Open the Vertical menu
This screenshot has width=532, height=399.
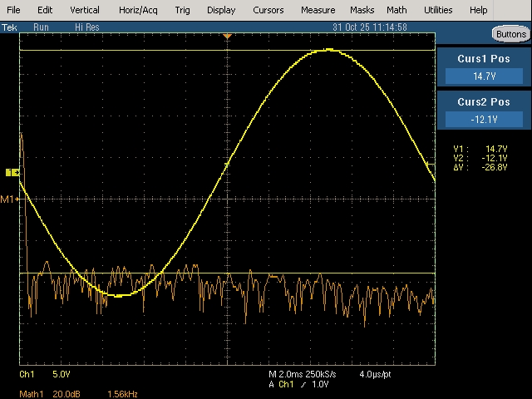85,10
